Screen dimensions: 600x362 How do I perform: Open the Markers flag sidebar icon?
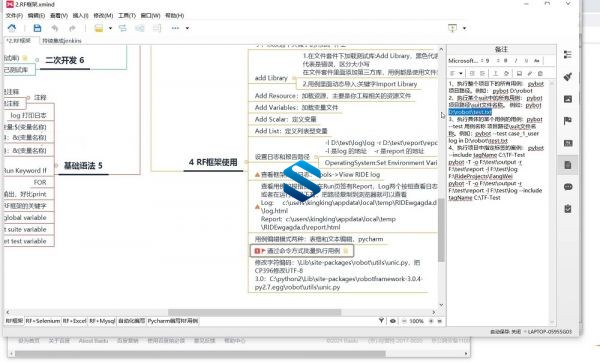pos(568,121)
